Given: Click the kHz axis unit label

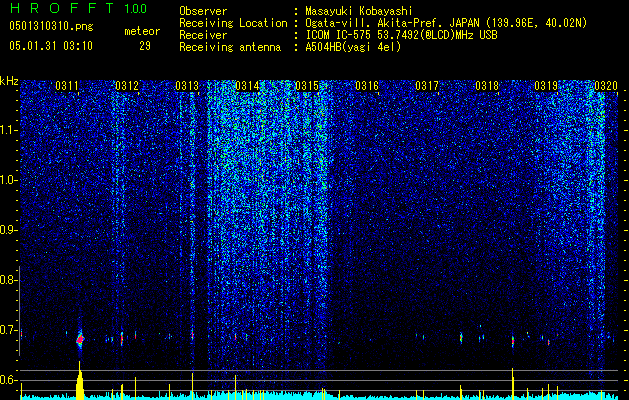Looking at the screenshot, I should coord(9,81).
